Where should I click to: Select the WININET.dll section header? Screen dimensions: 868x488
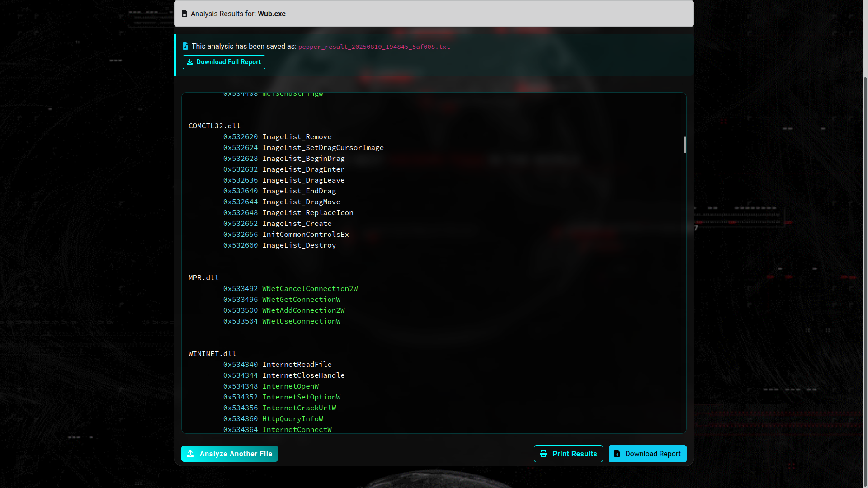pos(212,353)
